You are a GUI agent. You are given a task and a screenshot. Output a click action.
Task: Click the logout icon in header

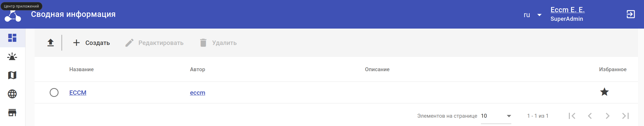pyautogui.click(x=630, y=14)
